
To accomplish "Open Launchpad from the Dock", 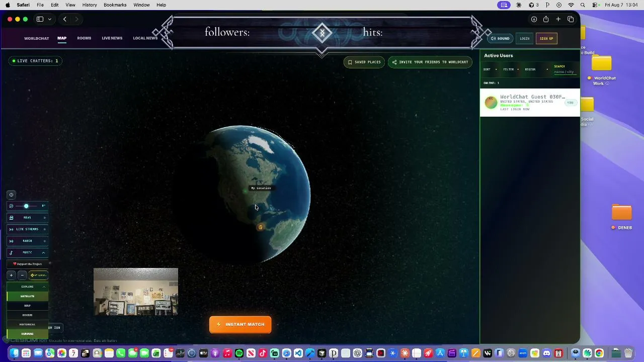I will coord(26,353).
